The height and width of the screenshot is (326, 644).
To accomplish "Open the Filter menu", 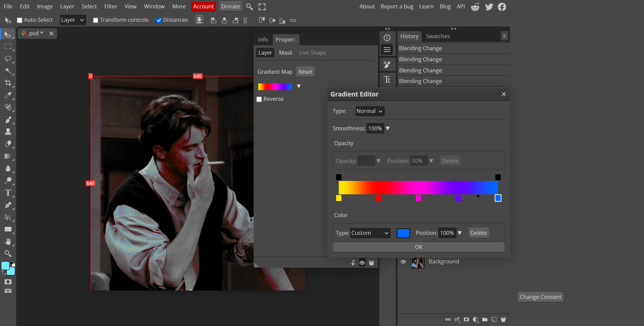I will point(110,6).
